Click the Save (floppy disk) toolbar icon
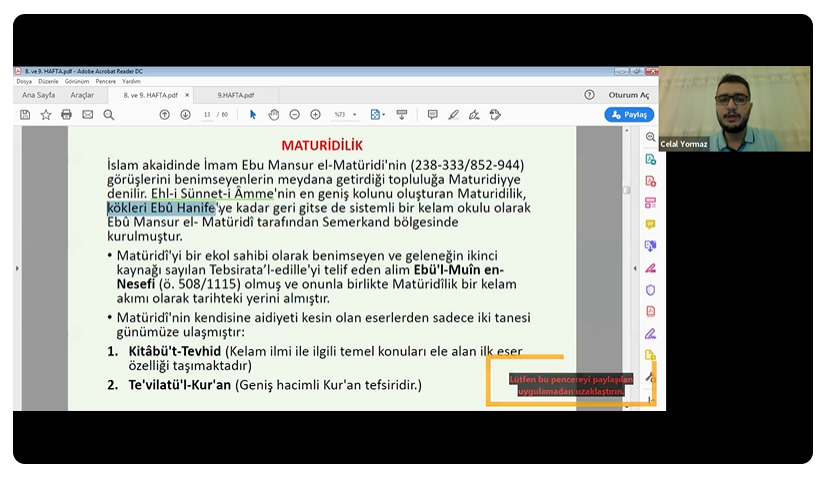 tap(25, 115)
